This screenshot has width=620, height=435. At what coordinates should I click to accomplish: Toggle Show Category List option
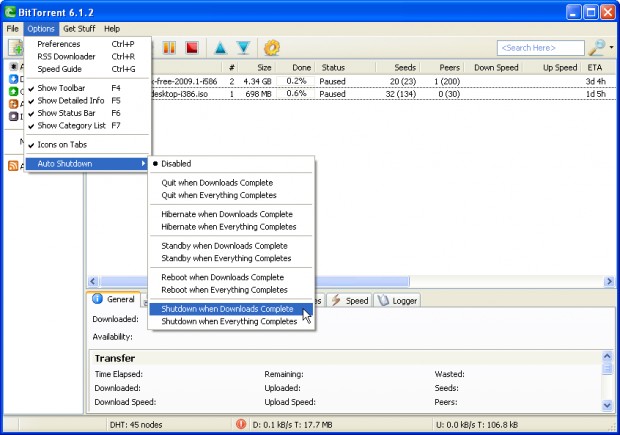(88, 126)
